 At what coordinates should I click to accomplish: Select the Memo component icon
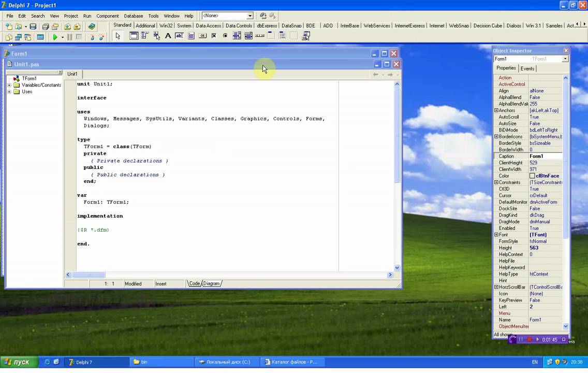(191, 36)
